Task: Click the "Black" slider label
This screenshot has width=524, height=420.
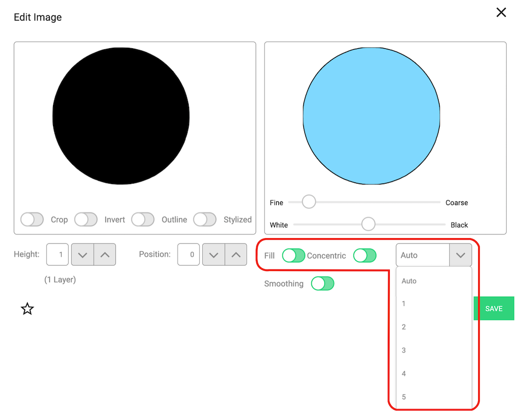Action: tap(459, 225)
